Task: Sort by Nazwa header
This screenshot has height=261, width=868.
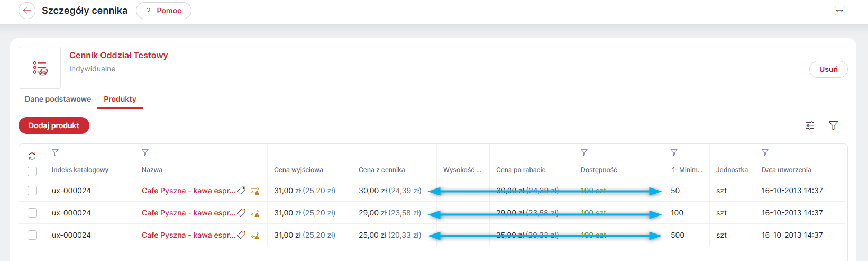Action: coord(152,170)
